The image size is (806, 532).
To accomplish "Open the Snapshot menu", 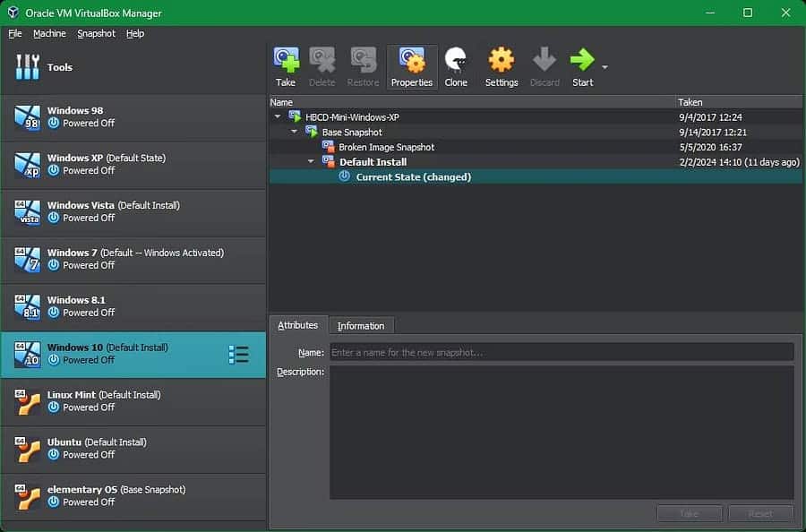I will tap(96, 33).
